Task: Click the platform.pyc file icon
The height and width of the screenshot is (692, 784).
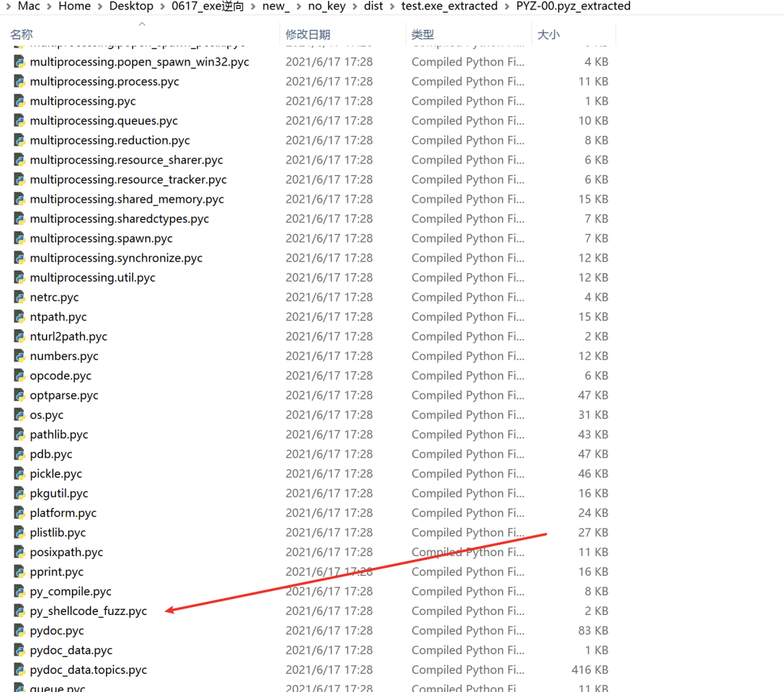Action: click(20, 513)
